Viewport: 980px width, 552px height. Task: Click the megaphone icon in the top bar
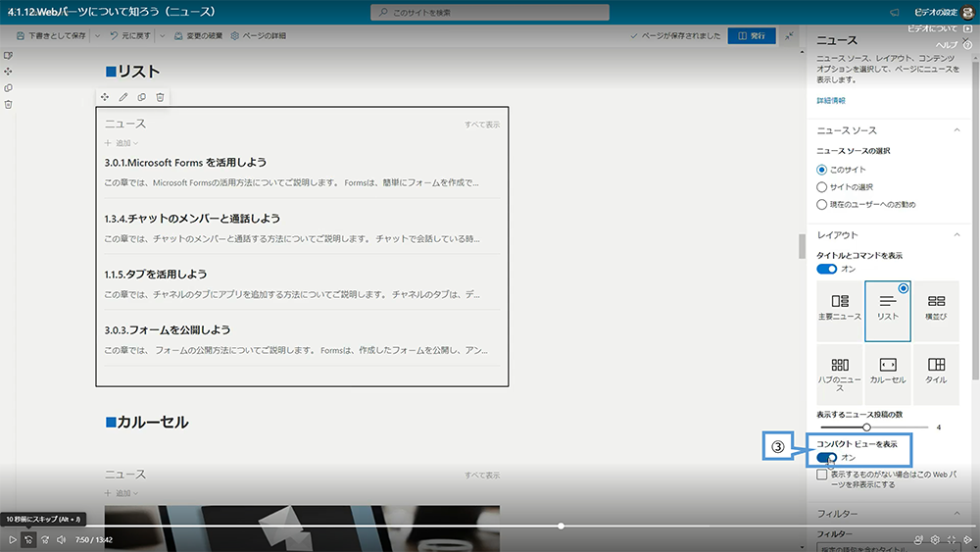(x=895, y=12)
